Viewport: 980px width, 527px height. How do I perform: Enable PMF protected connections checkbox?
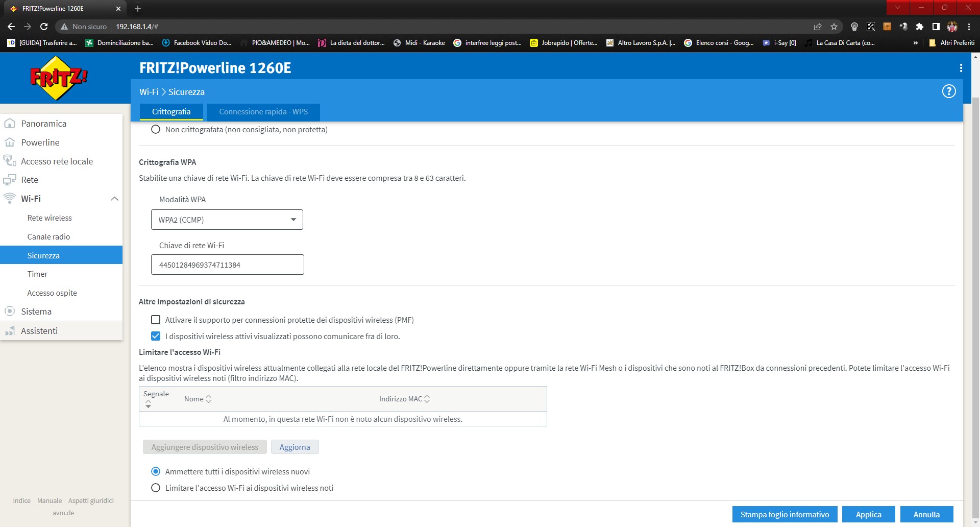[156, 320]
